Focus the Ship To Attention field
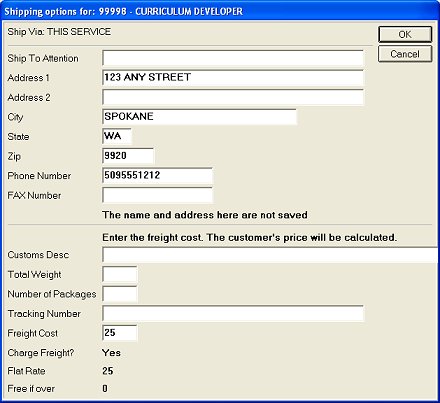 coord(233,58)
